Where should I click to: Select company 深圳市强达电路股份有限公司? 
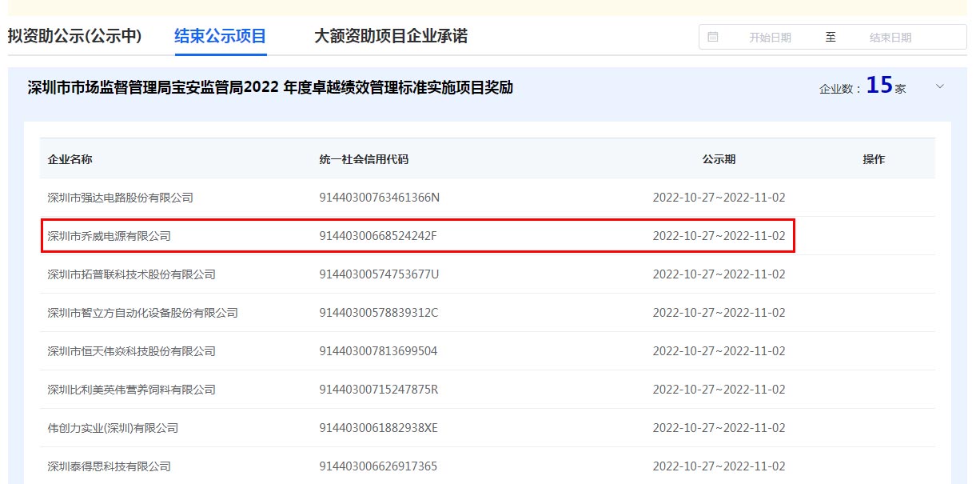point(121,198)
